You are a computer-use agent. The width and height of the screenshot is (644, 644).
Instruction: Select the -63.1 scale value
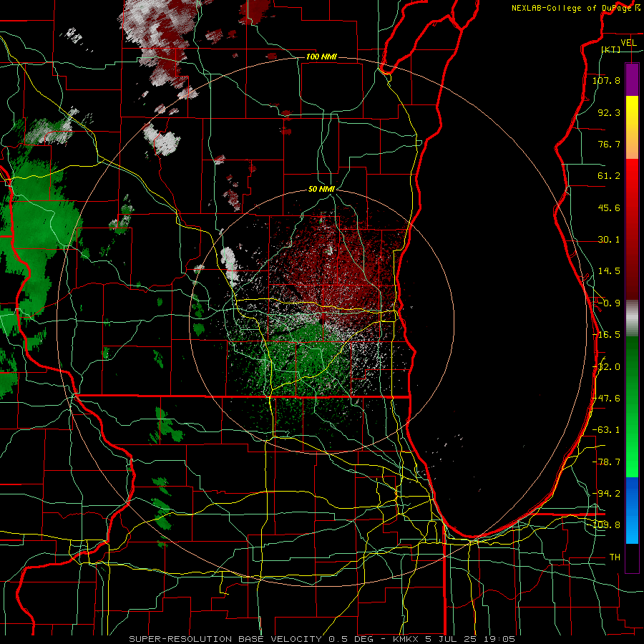606,430
